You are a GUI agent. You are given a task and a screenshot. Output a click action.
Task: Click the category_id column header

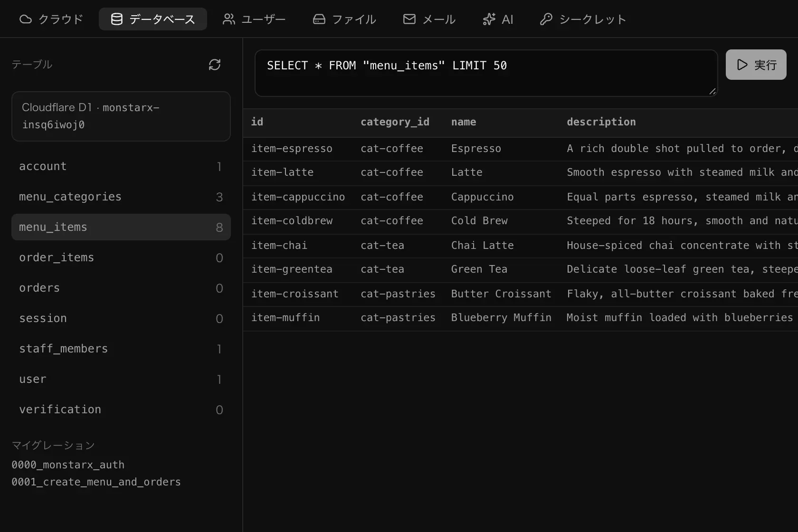pos(395,122)
